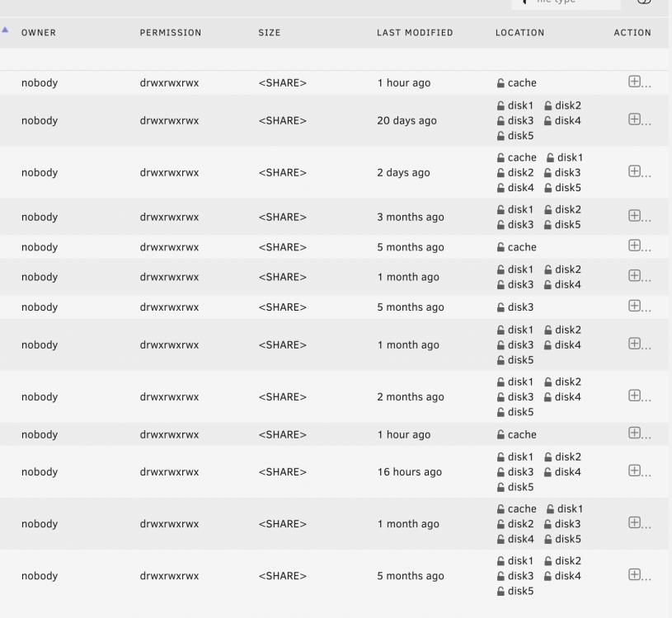Viewport: 672px width, 618px height.
Task: Click disk1 lock icon in 16 hours ago row
Action: coord(500,457)
